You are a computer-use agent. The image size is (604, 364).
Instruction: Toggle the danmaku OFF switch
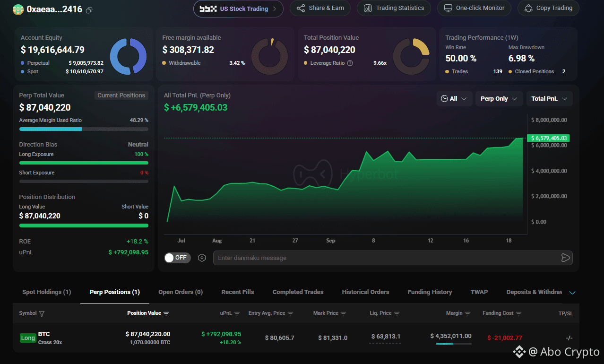(177, 258)
